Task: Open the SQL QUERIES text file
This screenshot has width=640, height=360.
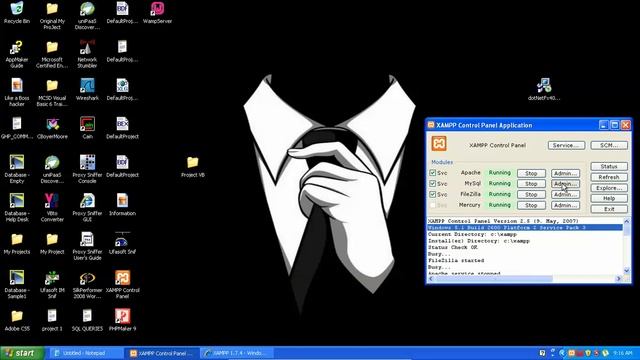Action: [87, 320]
